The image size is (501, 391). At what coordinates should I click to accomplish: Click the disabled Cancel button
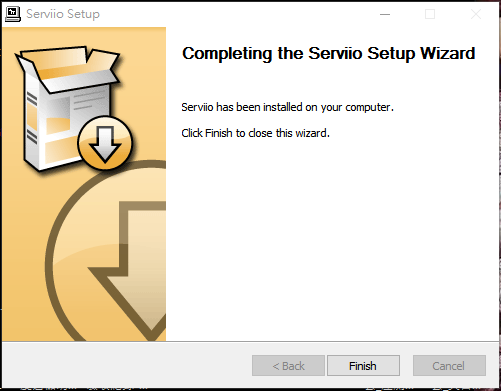pos(449,366)
